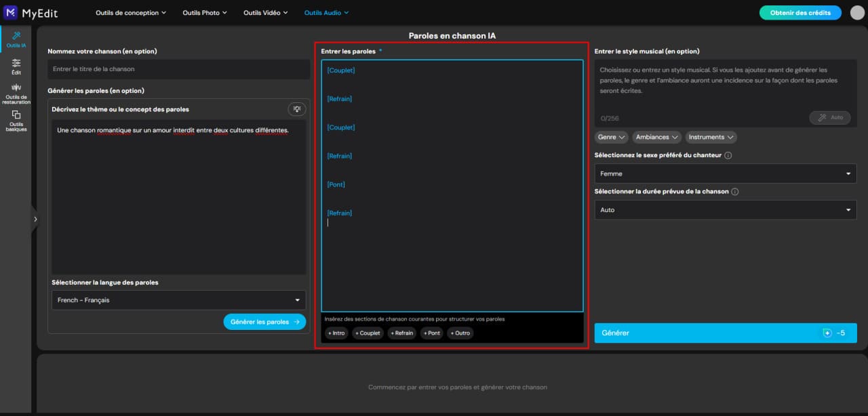
Task: Open Outils basiques in sidebar
Action: click(16, 121)
